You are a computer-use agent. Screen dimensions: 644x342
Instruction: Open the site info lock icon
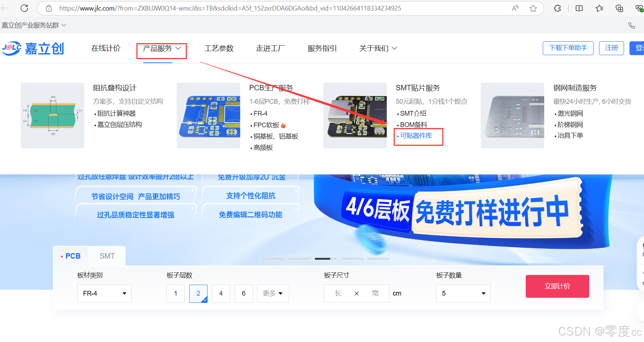point(49,8)
